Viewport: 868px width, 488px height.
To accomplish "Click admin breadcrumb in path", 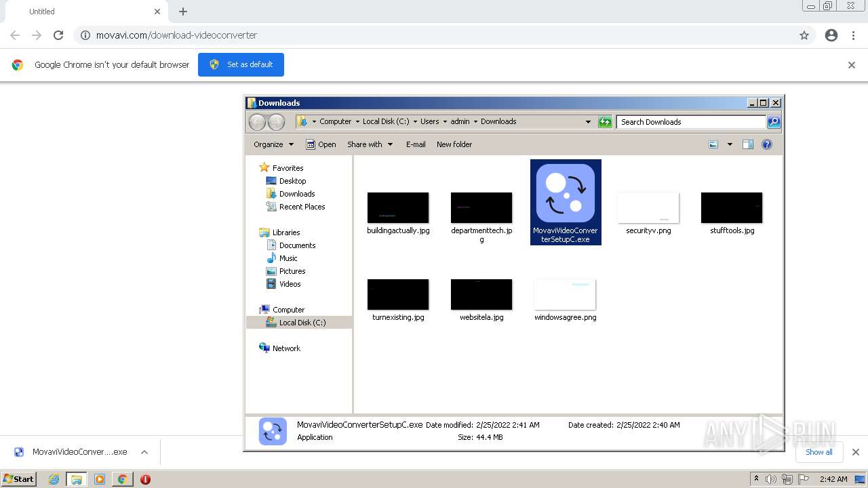I will [x=460, y=122].
